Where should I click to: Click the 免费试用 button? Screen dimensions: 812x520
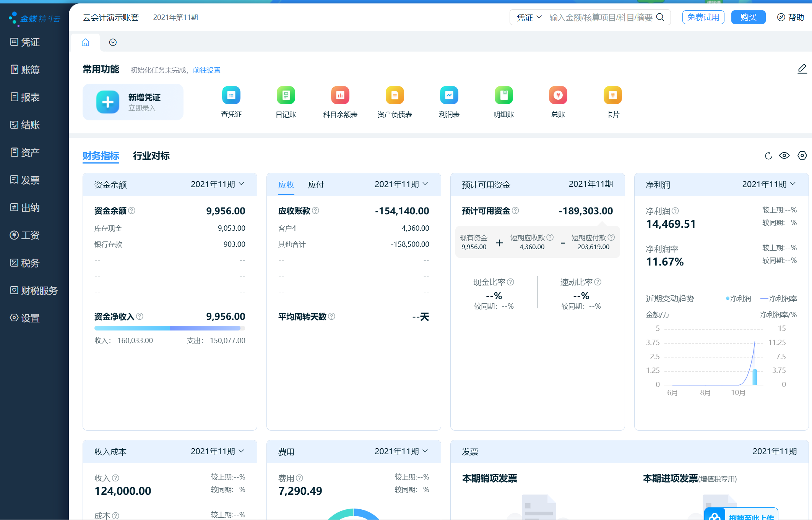tap(703, 17)
